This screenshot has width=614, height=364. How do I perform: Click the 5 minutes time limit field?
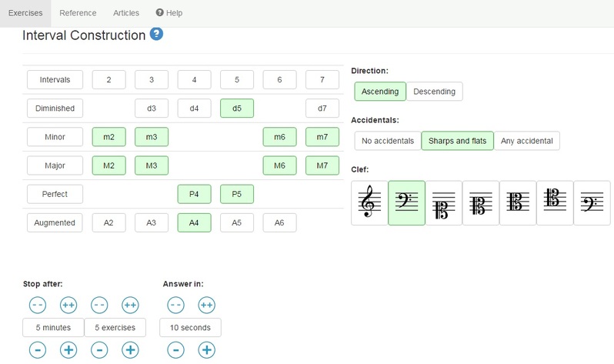[53, 328]
